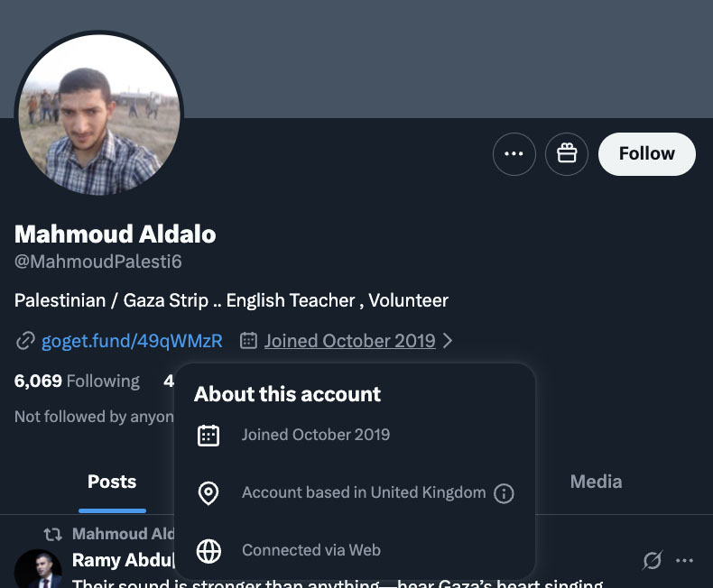
Task: Click the globe icon beside Connected via Web
Action: point(208,550)
